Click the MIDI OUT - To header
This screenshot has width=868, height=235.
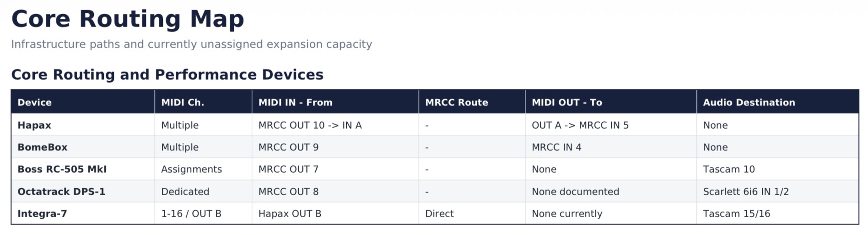click(x=611, y=102)
